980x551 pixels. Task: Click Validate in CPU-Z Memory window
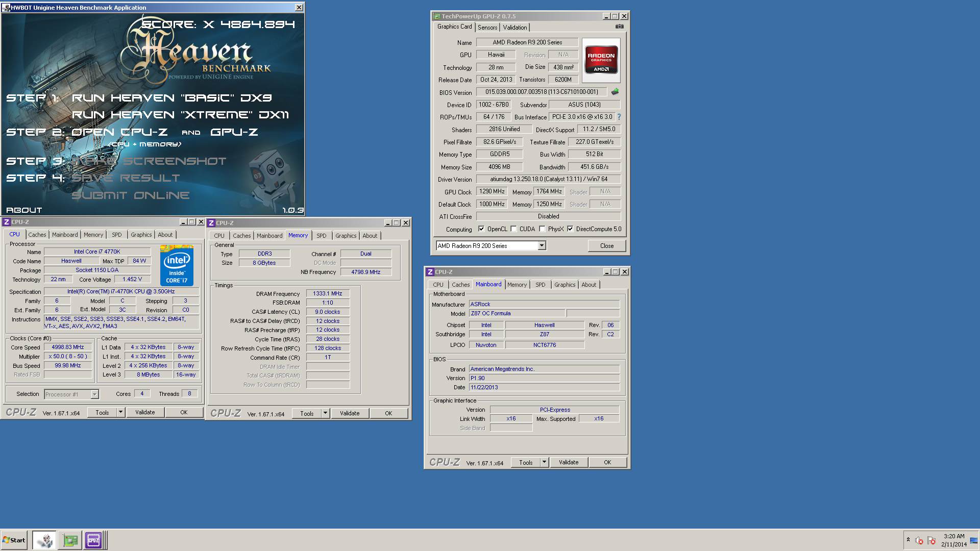pyautogui.click(x=350, y=413)
